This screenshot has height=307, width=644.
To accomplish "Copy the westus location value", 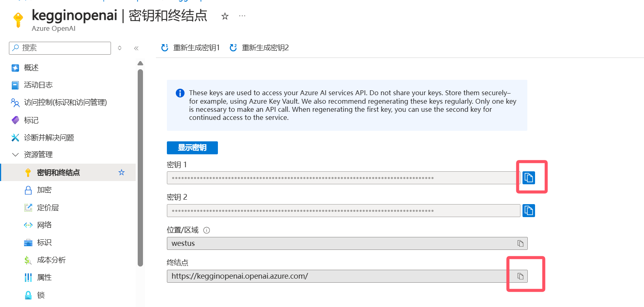I will click(520, 243).
